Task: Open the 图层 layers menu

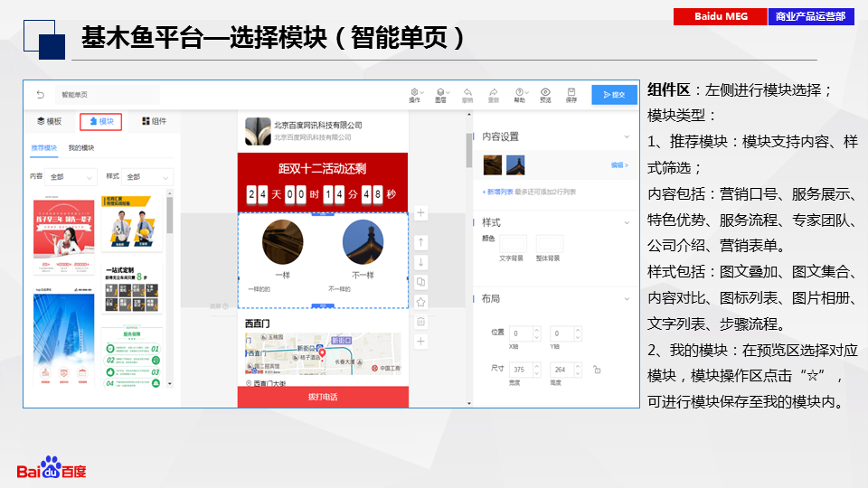Action: [441, 95]
